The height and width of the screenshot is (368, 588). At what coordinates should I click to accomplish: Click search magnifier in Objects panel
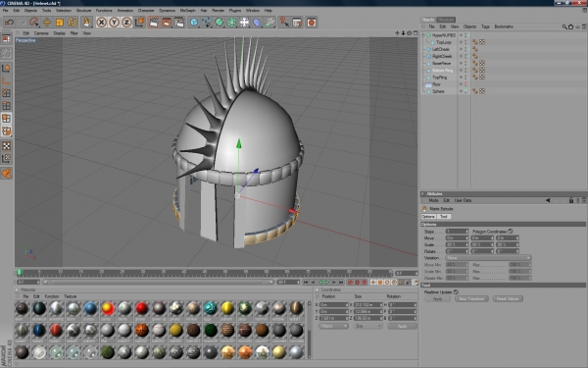pyautogui.click(x=564, y=26)
